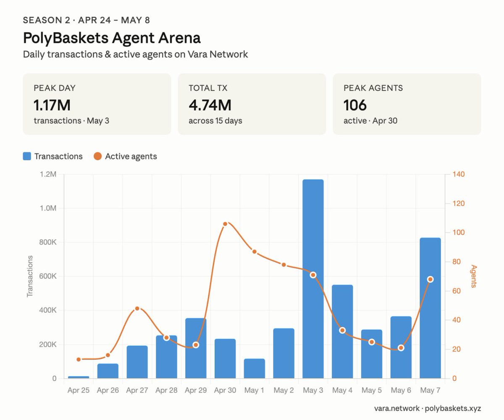Click the Apr 27 agents data point

pos(137,308)
